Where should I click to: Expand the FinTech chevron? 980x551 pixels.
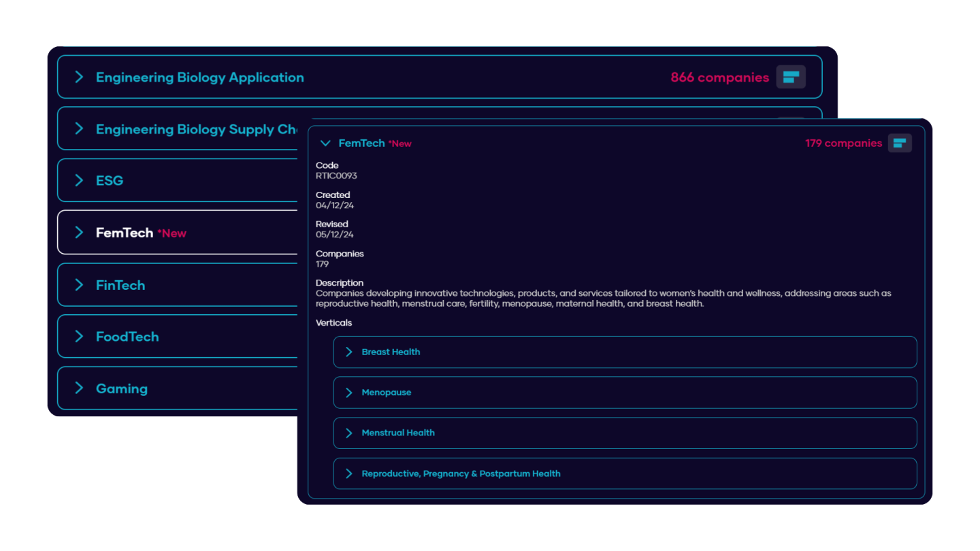79,284
